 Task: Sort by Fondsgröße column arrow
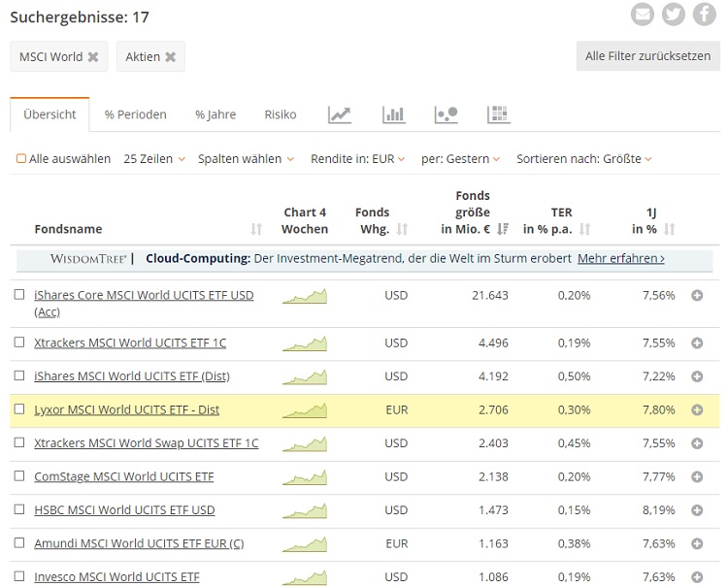503,229
